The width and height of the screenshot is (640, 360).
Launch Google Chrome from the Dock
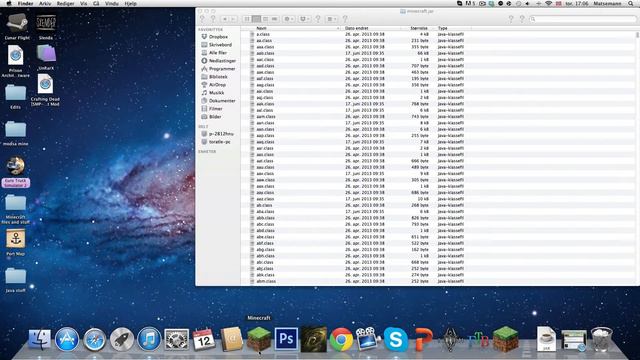341,339
